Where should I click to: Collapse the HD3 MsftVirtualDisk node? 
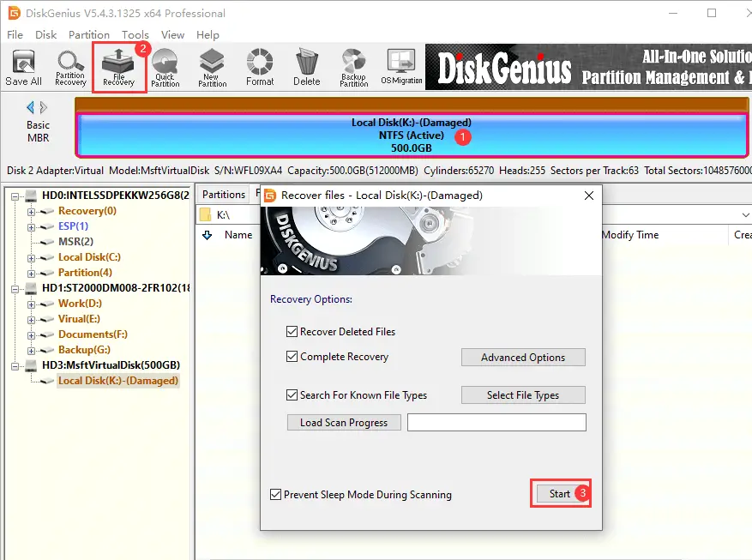pos(15,366)
